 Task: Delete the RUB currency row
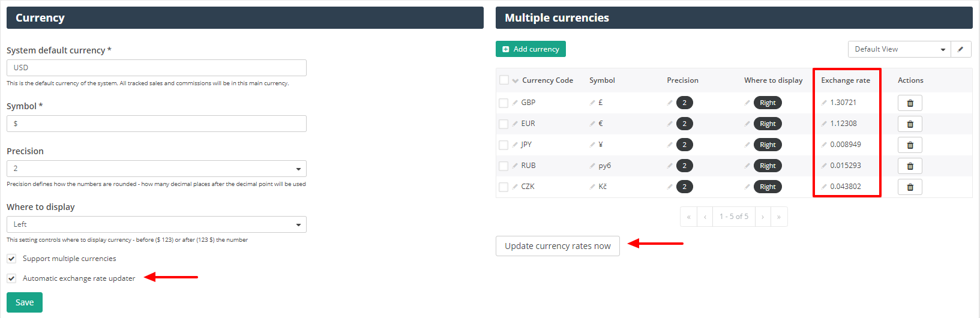tap(910, 166)
